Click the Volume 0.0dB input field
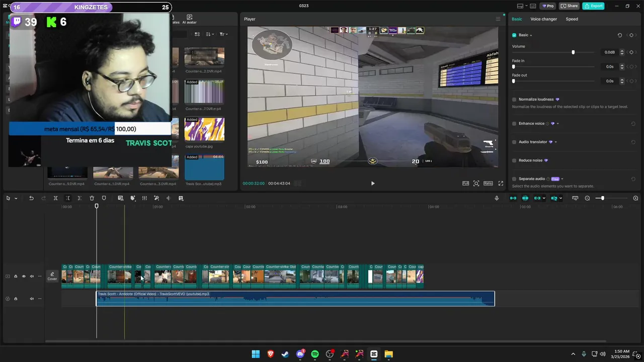This screenshot has width=644, height=362. (x=610, y=52)
